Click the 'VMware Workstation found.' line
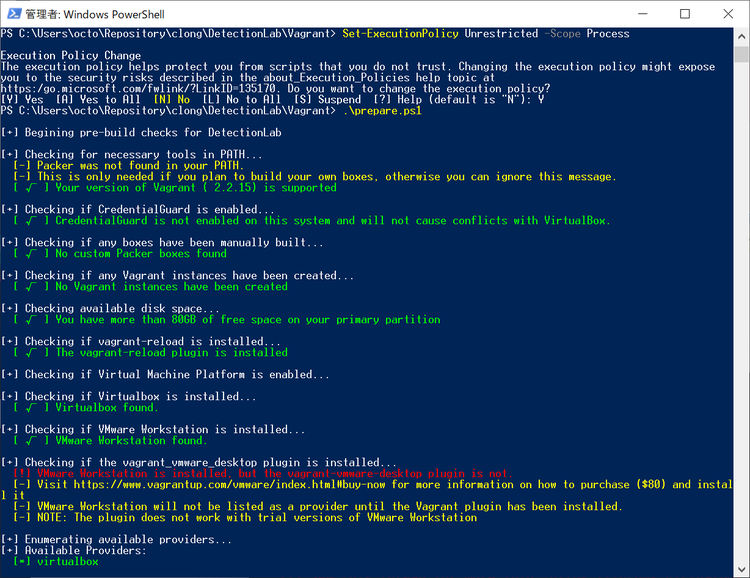 tap(110, 441)
